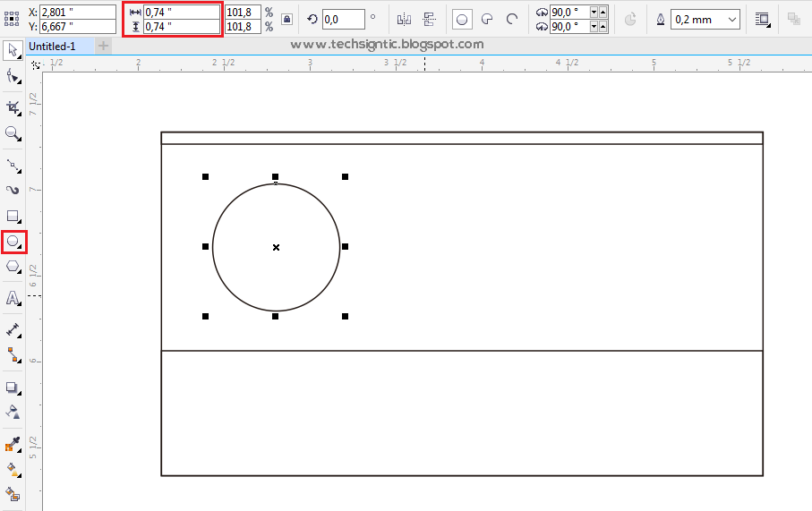Viewport: 812px width, 511px height.
Task: Click the ending angle field
Action: 569,27
